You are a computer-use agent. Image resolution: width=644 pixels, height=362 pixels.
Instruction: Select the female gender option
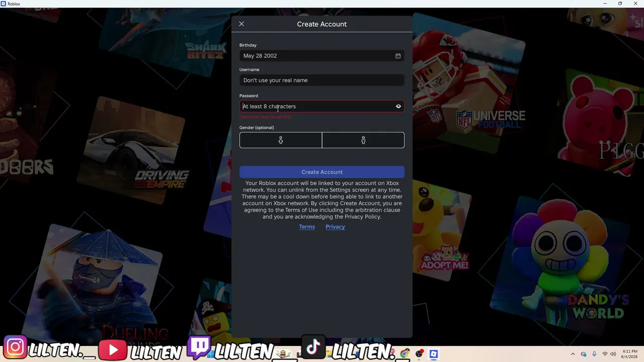tap(281, 140)
